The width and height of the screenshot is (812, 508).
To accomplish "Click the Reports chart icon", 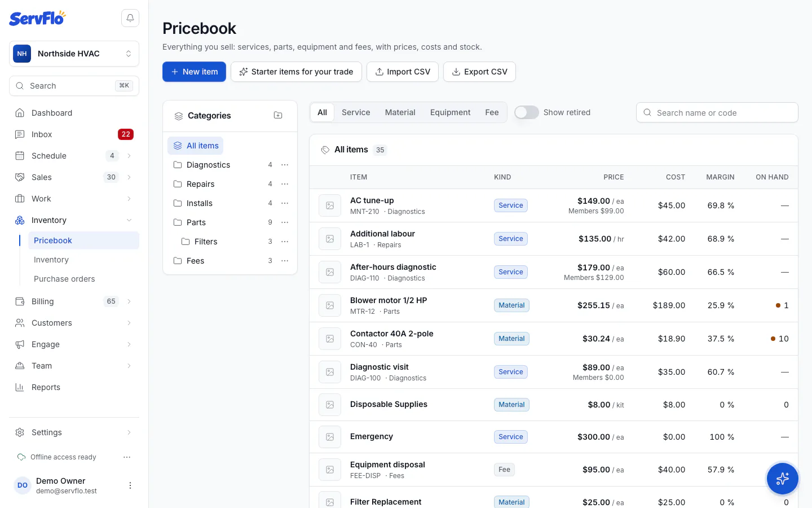I will pos(20,387).
